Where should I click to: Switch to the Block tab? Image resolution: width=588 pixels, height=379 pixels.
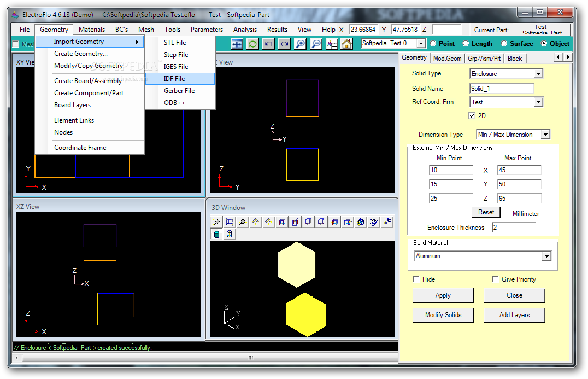515,58
